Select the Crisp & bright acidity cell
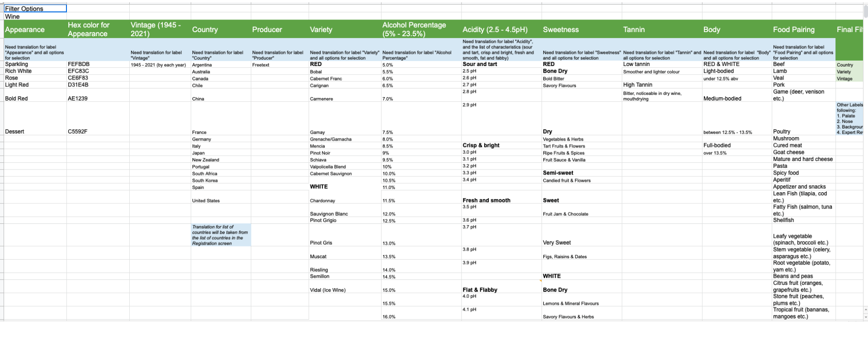The width and height of the screenshot is (868, 346). pos(481,145)
